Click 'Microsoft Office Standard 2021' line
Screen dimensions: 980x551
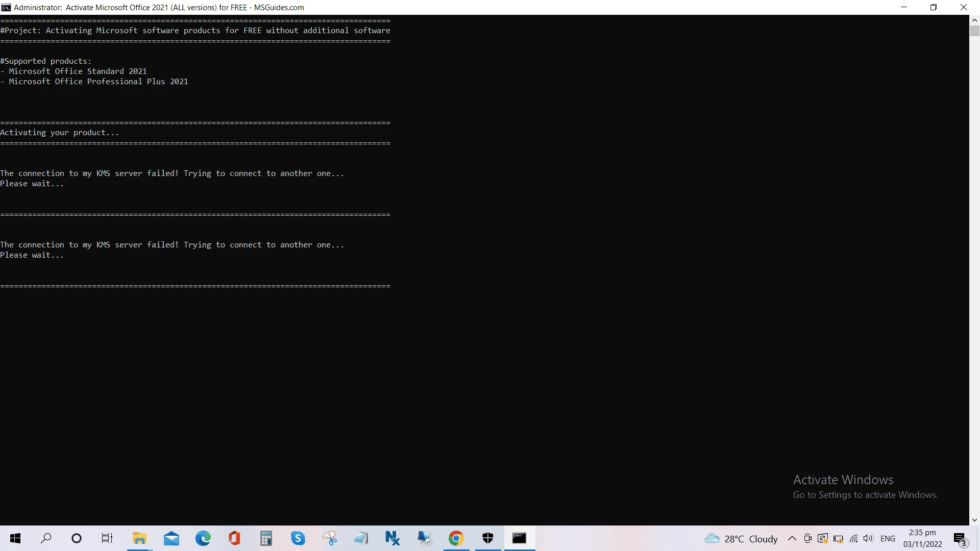click(73, 71)
